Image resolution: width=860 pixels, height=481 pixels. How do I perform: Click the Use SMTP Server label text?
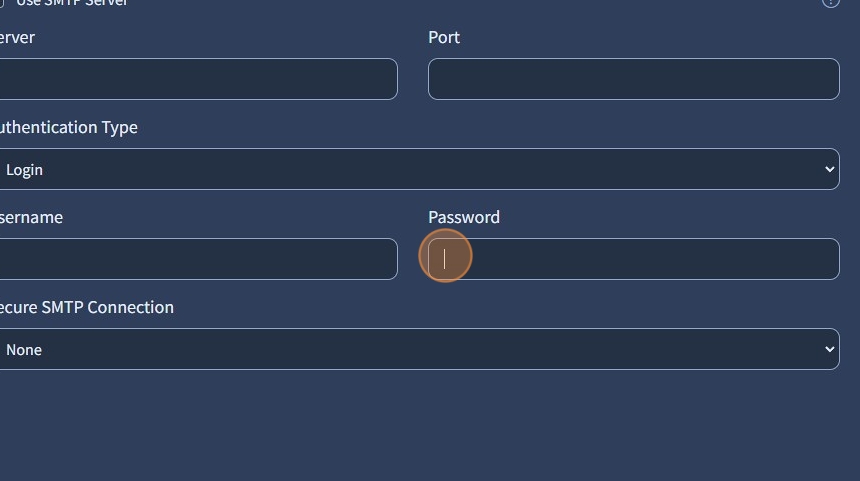72,3
